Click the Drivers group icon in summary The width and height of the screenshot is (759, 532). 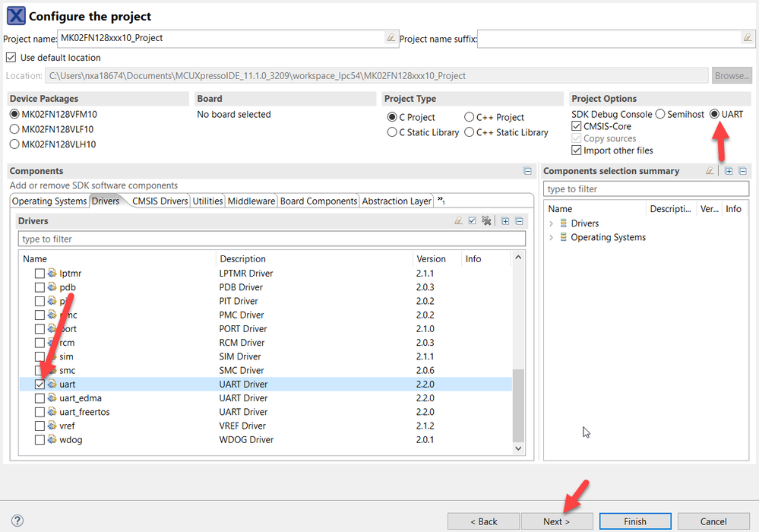point(564,223)
